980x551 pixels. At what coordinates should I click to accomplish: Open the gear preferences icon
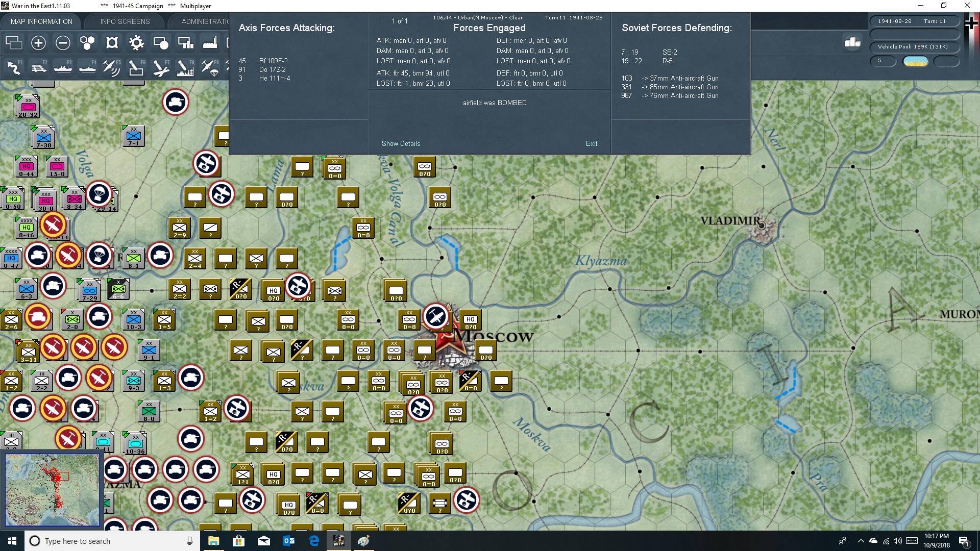click(x=136, y=43)
